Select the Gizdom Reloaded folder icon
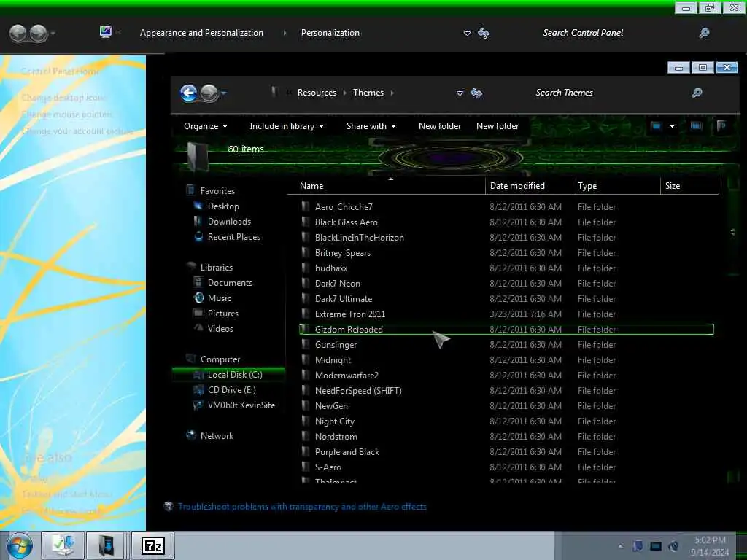 coord(306,329)
